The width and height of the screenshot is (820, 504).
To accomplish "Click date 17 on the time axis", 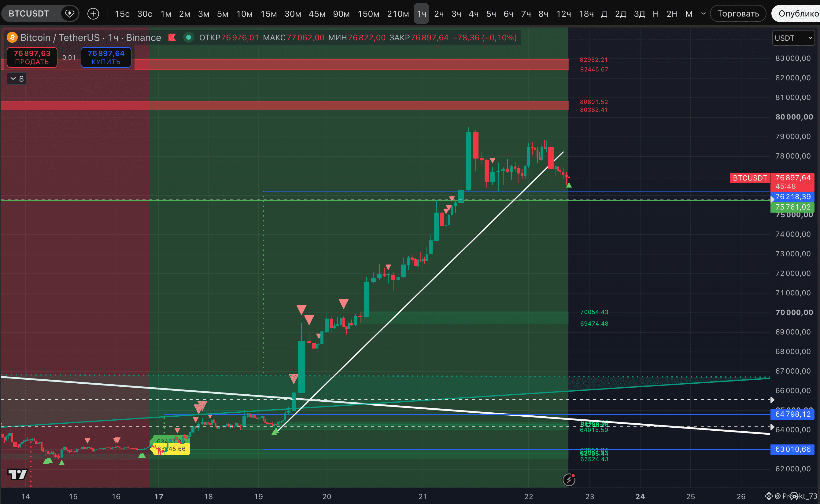I will (x=159, y=496).
